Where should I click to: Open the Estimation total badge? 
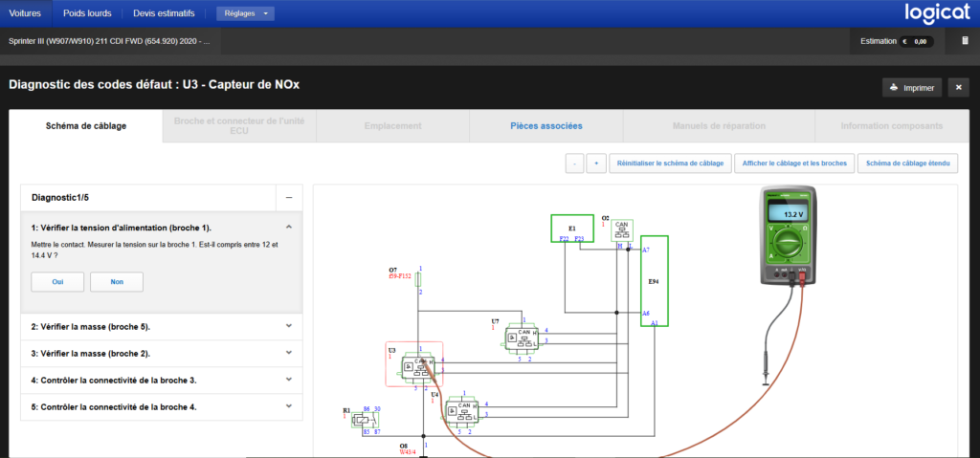click(x=916, y=42)
